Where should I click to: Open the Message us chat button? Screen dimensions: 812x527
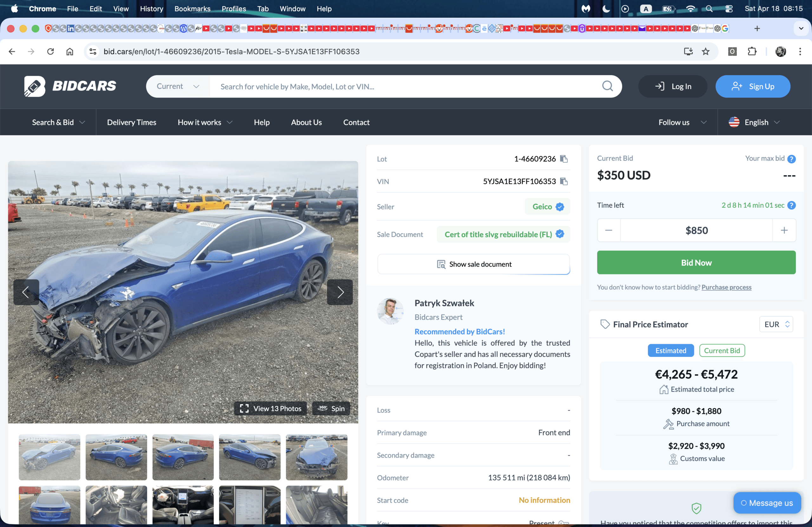(x=767, y=503)
